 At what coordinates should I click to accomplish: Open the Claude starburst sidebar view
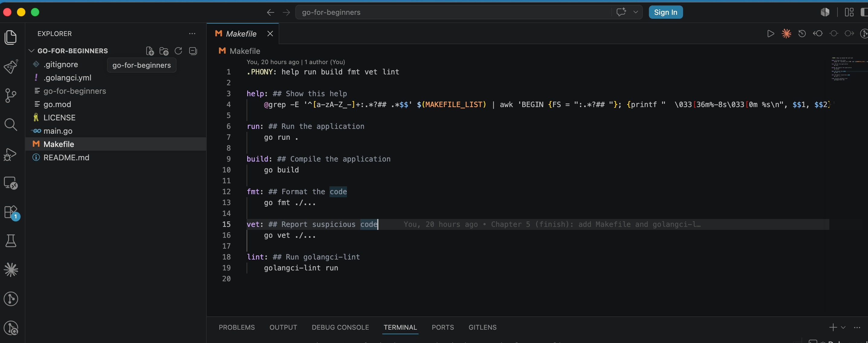[11, 270]
